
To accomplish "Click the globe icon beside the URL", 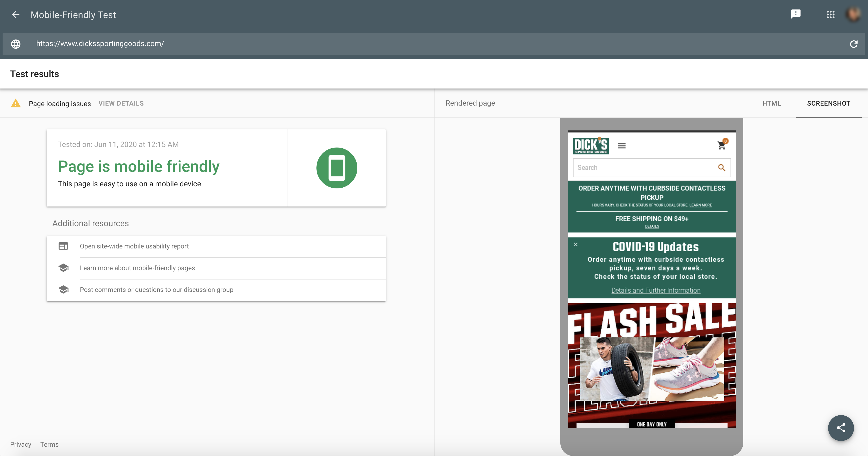I will tap(16, 44).
